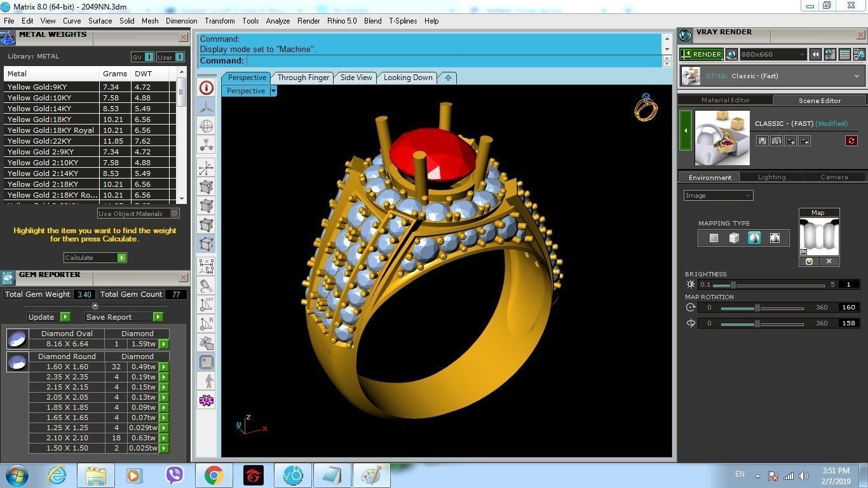Click the XYZ axes gumball icon
868x488 pixels.
tap(206, 168)
